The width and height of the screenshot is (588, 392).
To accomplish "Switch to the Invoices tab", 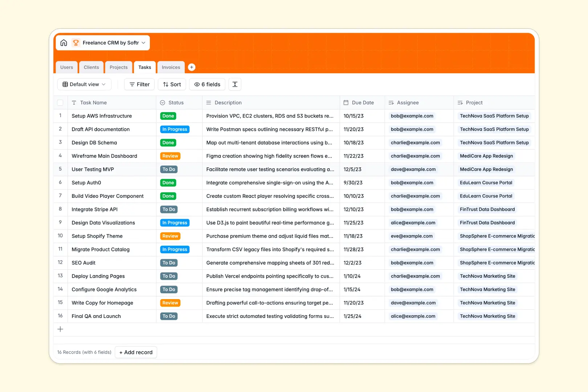I will click(x=171, y=67).
